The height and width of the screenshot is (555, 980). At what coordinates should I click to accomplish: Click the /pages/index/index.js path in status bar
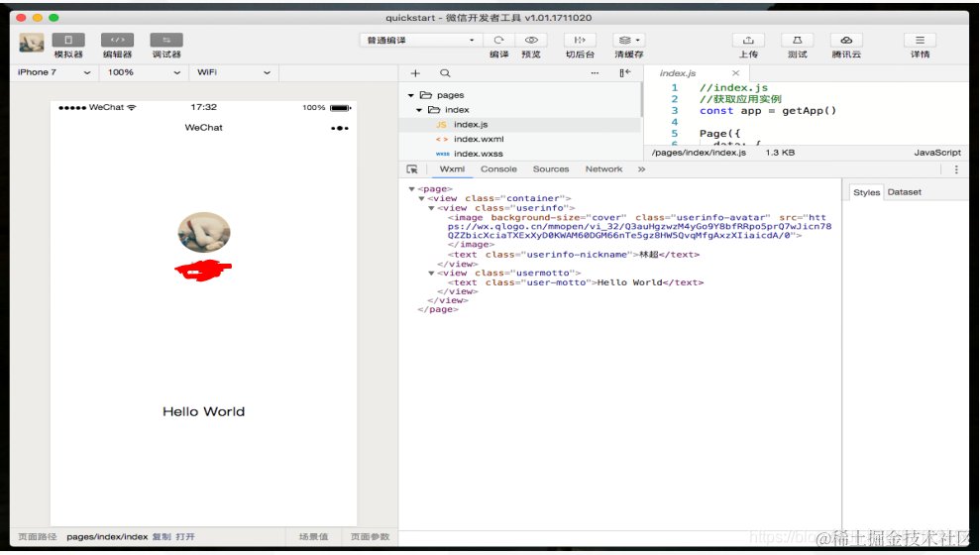point(699,153)
